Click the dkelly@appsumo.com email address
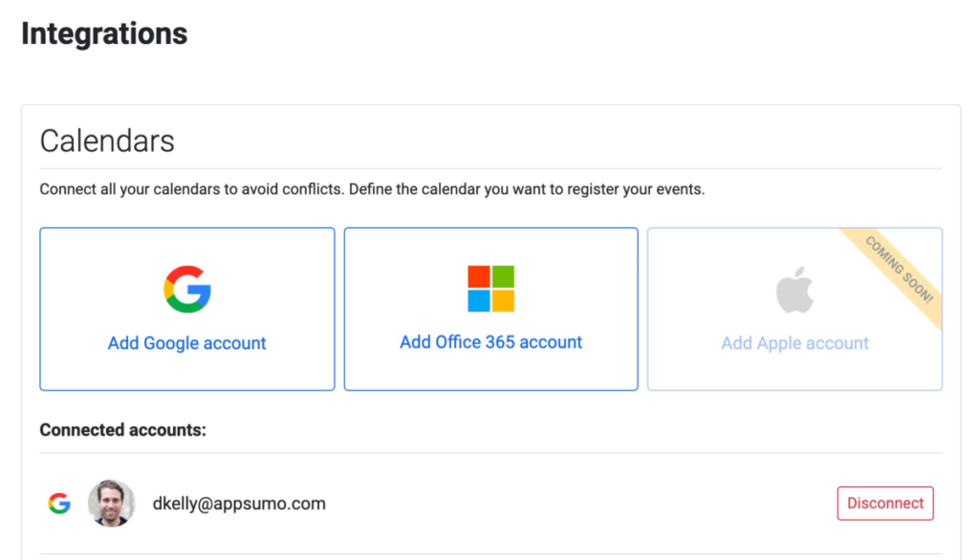This screenshot has width=979, height=560. point(239,504)
